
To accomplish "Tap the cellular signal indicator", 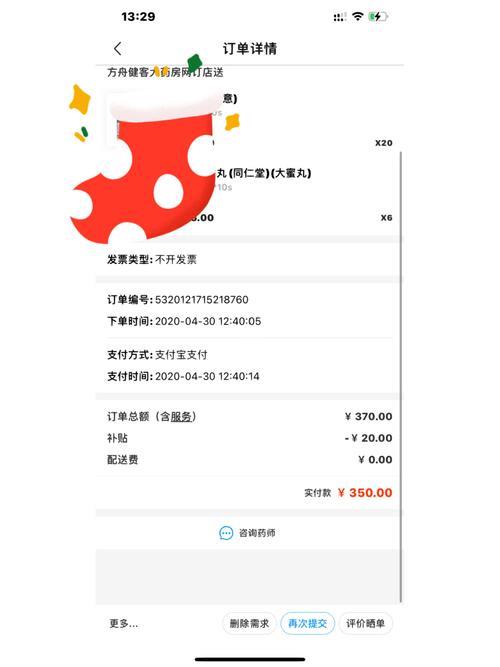I will (339, 17).
